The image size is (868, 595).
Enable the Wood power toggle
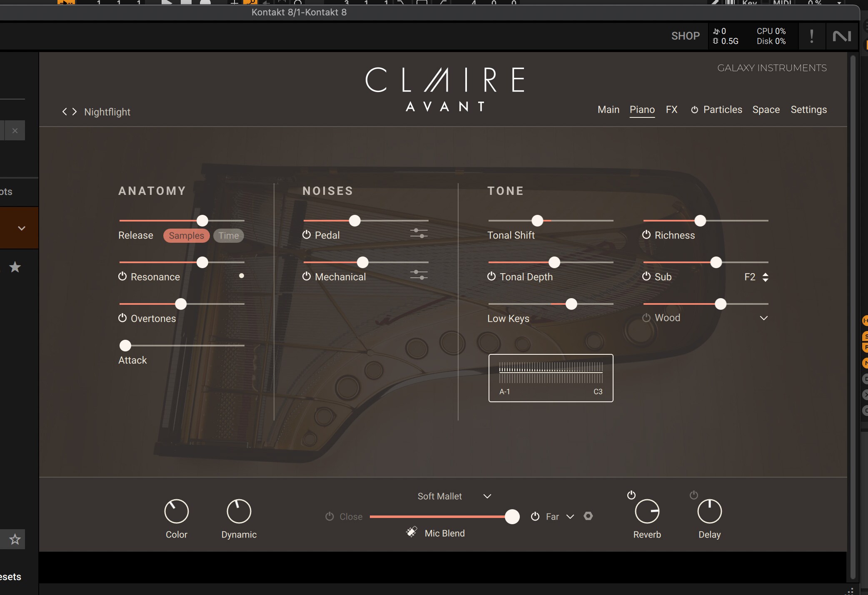click(646, 318)
